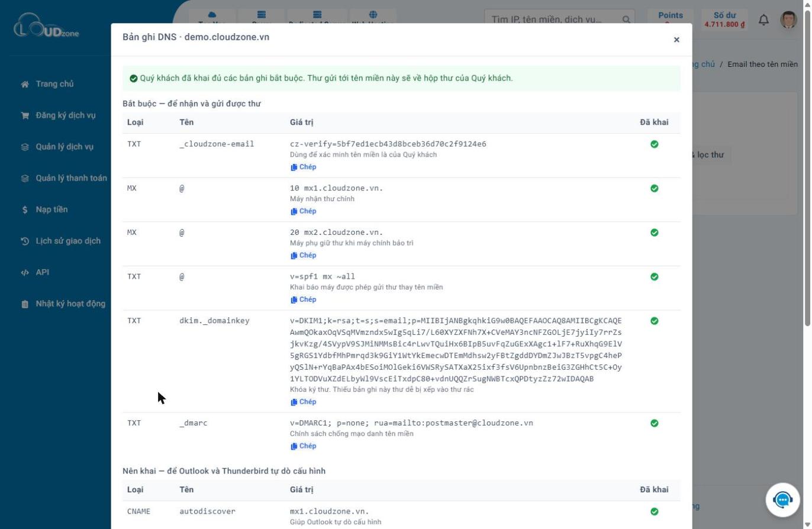Copy the v=spf1 TXT record
812x529 pixels.
304,299
